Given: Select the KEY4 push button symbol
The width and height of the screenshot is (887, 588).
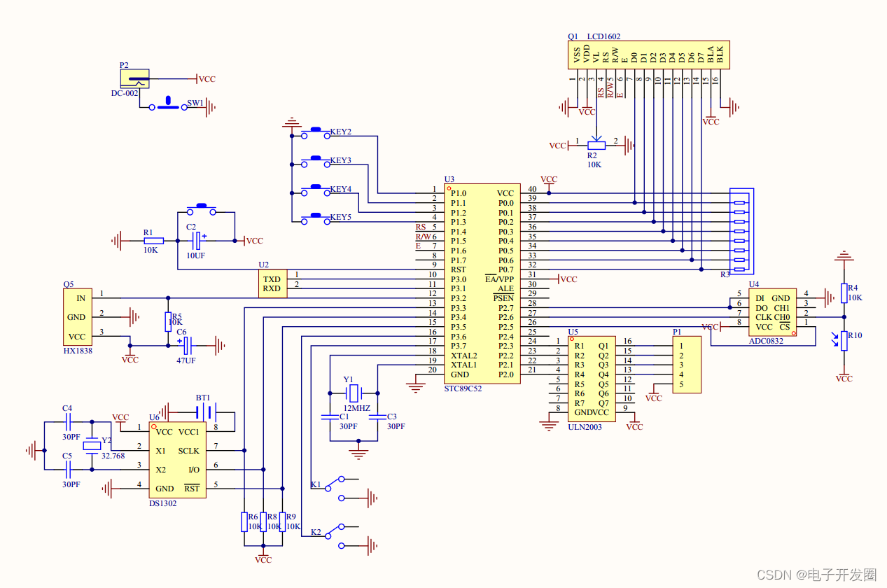Looking at the screenshot, I should 316,190.
